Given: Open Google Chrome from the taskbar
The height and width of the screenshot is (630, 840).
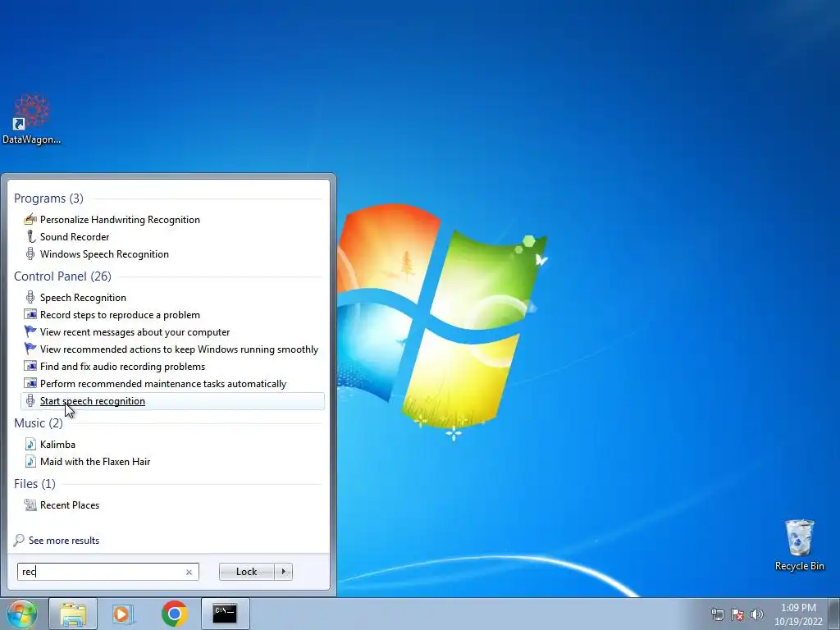Looking at the screenshot, I should pos(174,614).
